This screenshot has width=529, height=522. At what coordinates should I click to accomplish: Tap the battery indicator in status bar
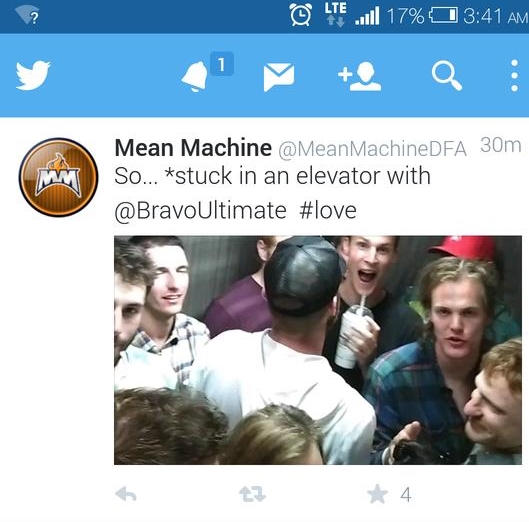443,15
